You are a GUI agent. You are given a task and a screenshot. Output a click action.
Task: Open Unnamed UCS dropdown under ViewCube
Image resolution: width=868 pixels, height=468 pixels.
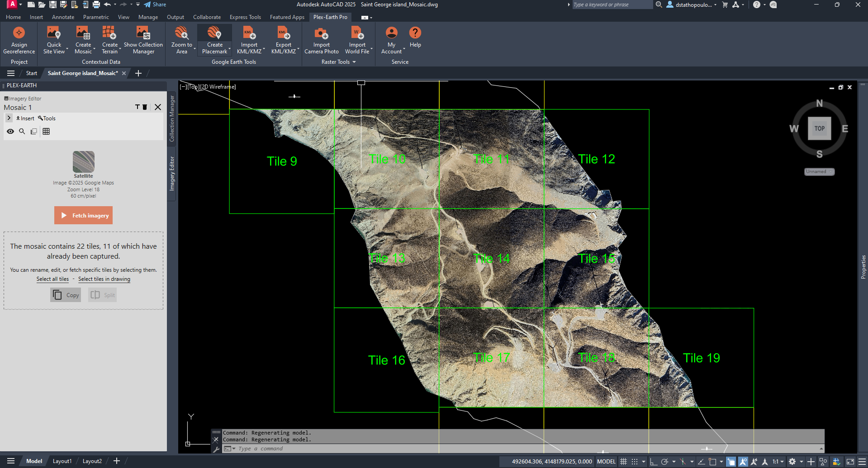(819, 172)
